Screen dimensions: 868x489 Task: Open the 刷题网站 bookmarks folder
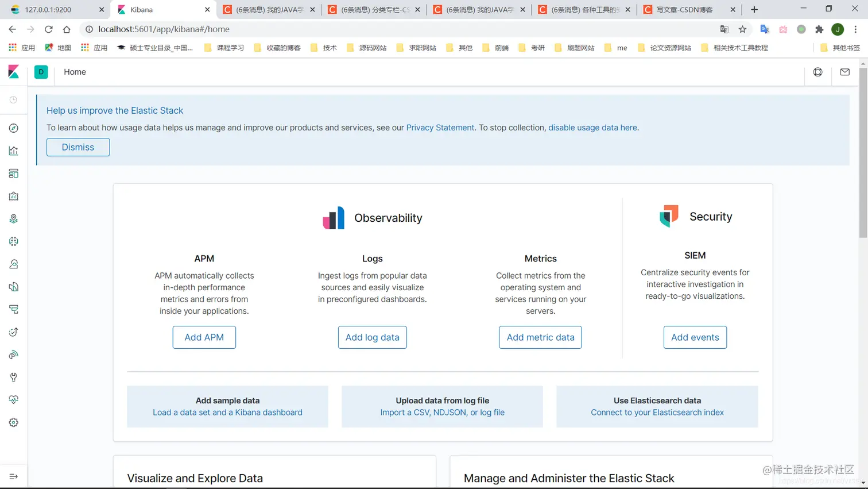tap(575, 48)
